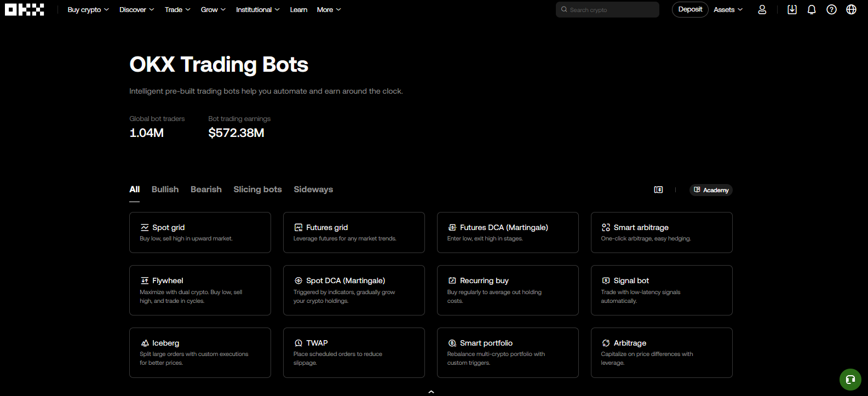This screenshot has width=868, height=396.
Task: Click the Smart arbitrage bot icon
Action: pos(606,227)
